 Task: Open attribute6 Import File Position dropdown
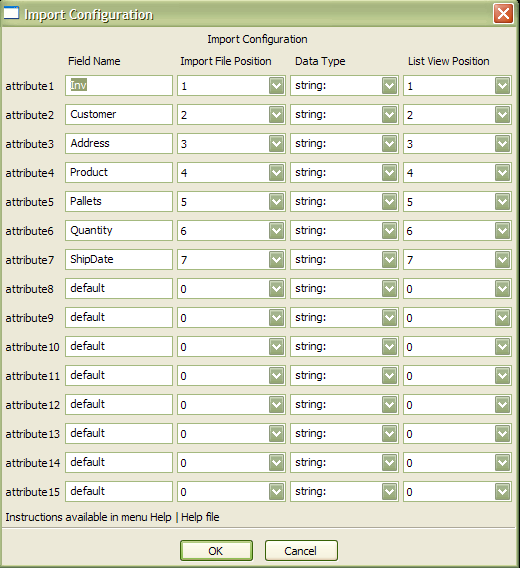click(277, 231)
